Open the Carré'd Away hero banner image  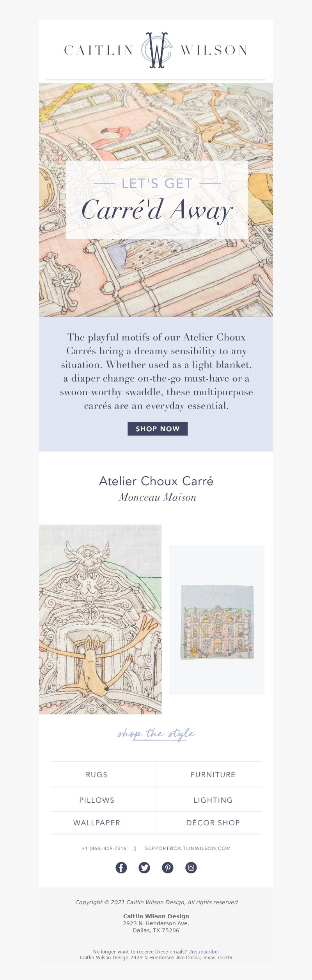[156, 200]
